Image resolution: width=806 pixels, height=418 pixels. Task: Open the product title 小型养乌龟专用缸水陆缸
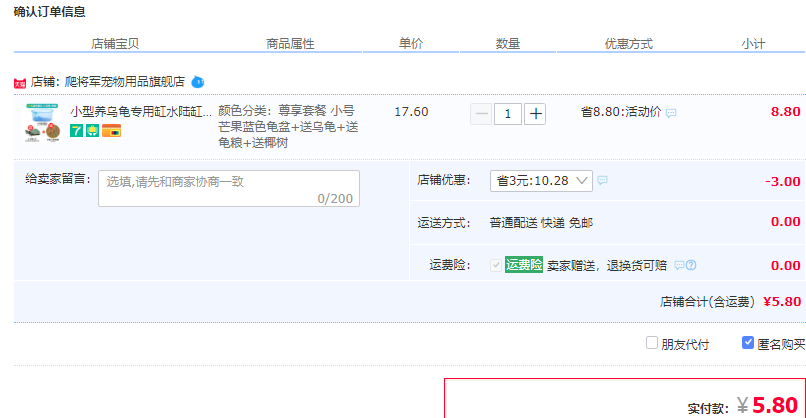pos(141,112)
